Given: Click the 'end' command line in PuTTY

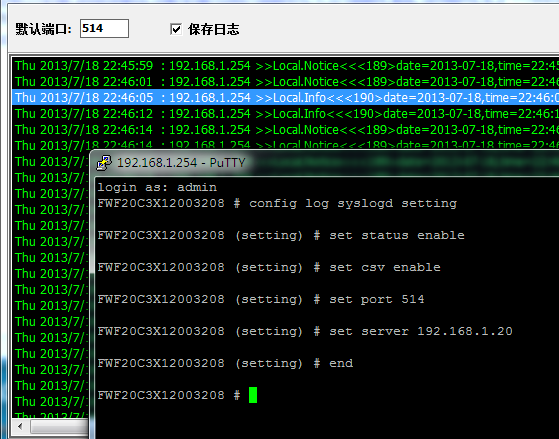Looking at the screenshot, I should pyautogui.click(x=225, y=363).
